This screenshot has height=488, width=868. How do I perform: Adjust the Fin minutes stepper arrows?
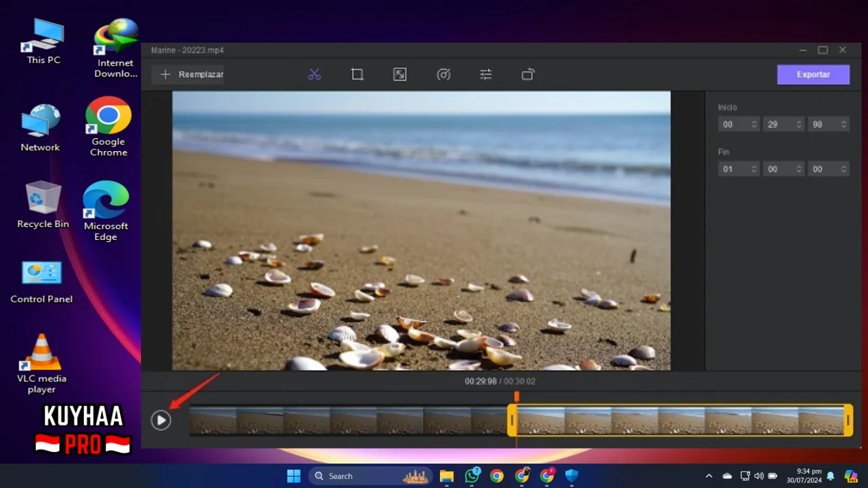799,169
